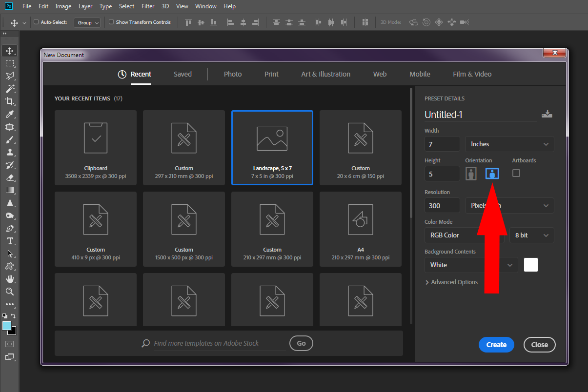The image size is (588, 392).
Task: Select the History Brush tool
Action: point(9,165)
